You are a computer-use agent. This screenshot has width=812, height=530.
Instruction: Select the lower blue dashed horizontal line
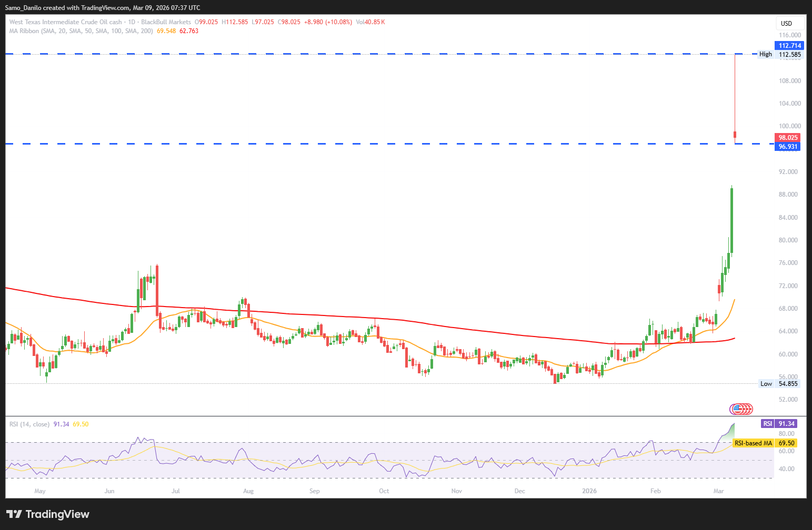[368, 144]
